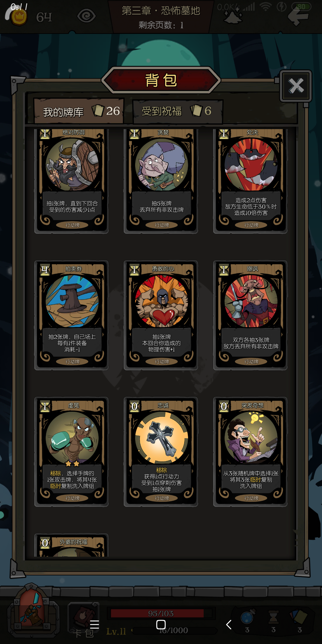Tap the partially visible 外婆的祝福 card
This screenshot has width=322, height=644.
pos(72,545)
